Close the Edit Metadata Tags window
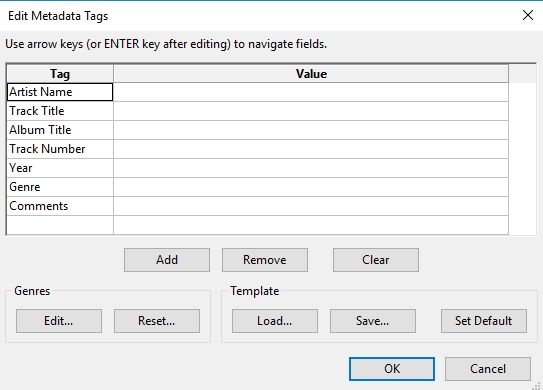The image size is (543, 390). 528,15
